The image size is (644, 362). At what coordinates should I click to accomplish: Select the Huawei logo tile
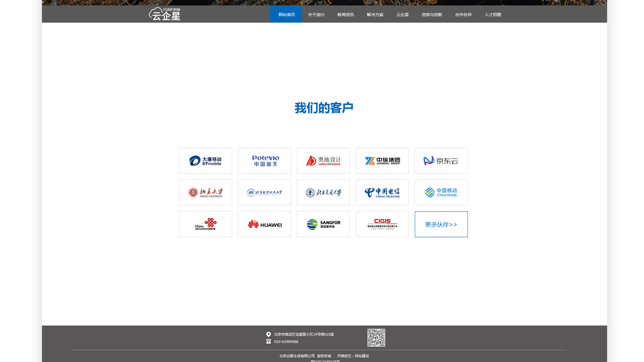[264, 224]
